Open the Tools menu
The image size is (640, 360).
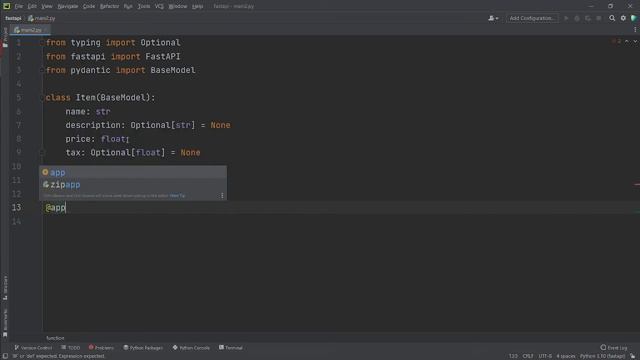[144, 6]
